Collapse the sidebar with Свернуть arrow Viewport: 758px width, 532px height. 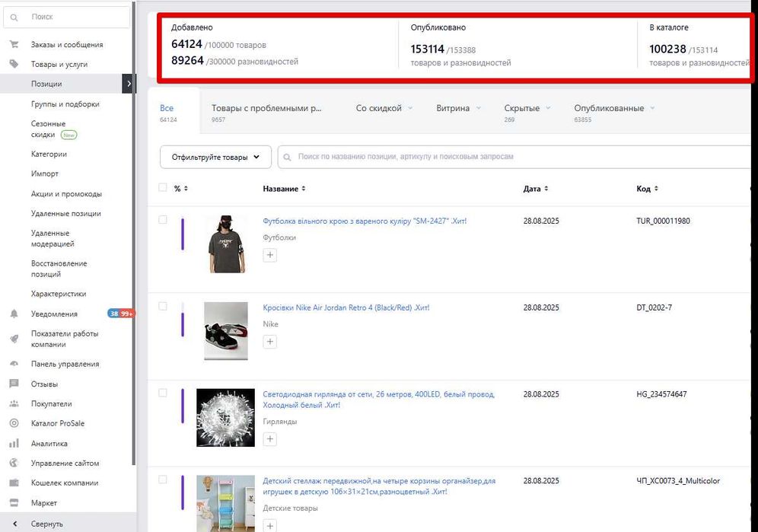point(14,524)
